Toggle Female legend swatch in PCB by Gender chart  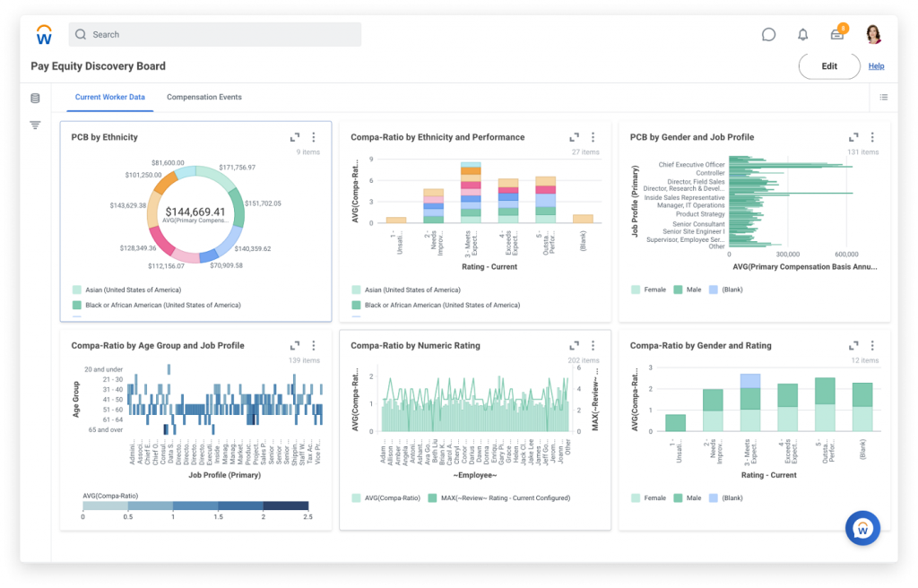(x=636, y=290)
